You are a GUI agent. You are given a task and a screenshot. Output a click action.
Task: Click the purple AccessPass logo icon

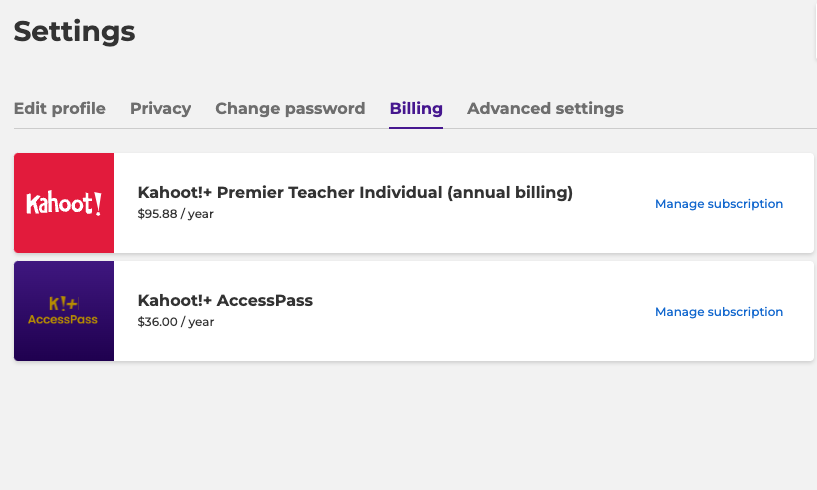[x=64, y=311]
